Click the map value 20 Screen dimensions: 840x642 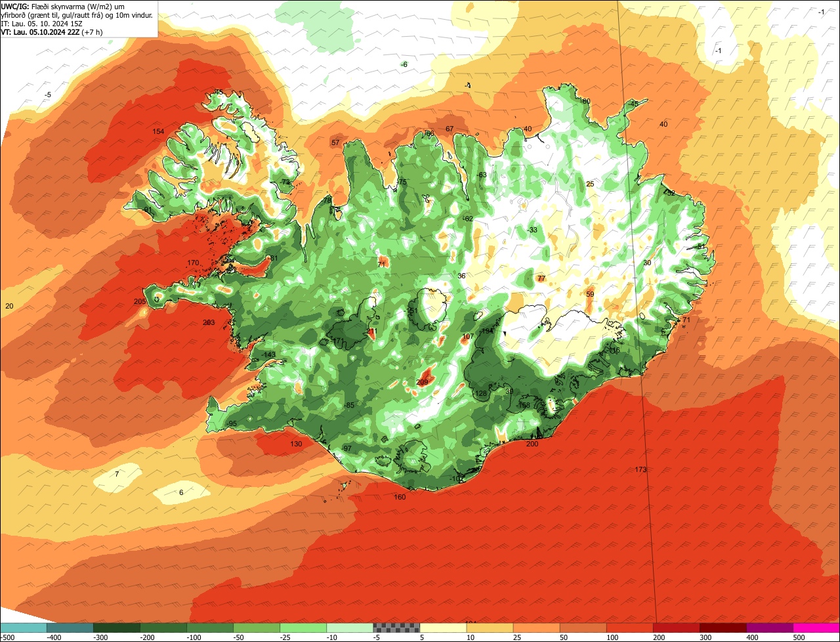[9, 307]
